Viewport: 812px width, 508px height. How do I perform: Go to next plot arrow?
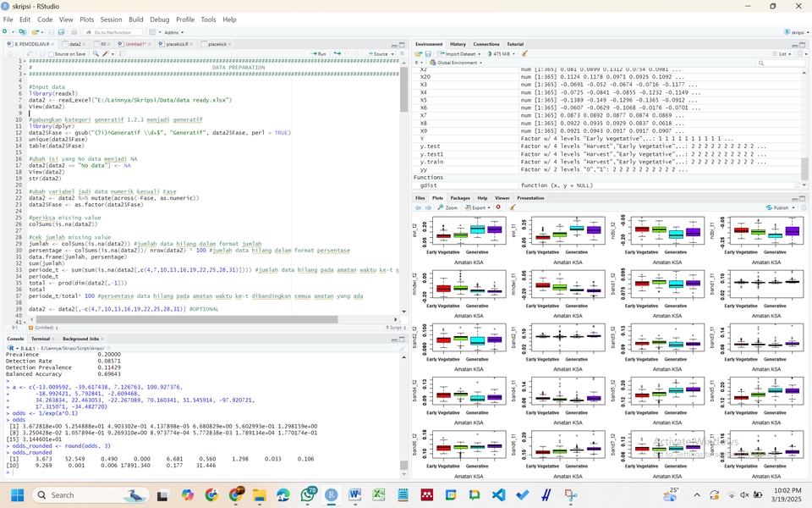[x=428, y=207]
